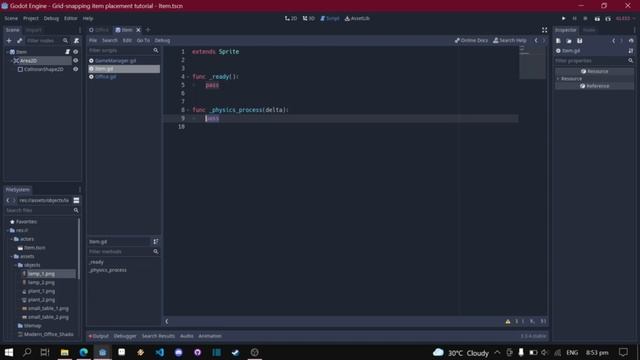Jump to _physics_process method in list

tap(108, 270)
